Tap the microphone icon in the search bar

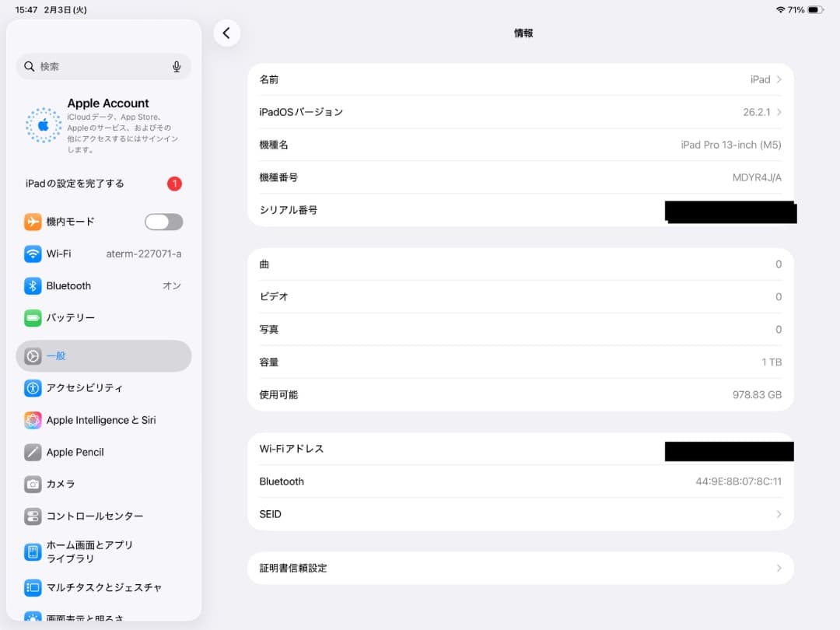click(177, 66)
